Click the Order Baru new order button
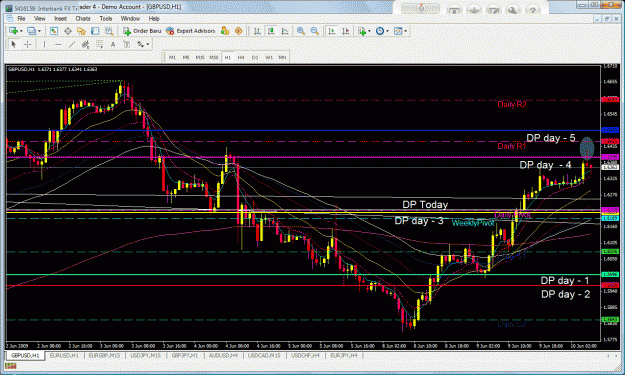Screen dimensions: 625x375 point(142,31)
